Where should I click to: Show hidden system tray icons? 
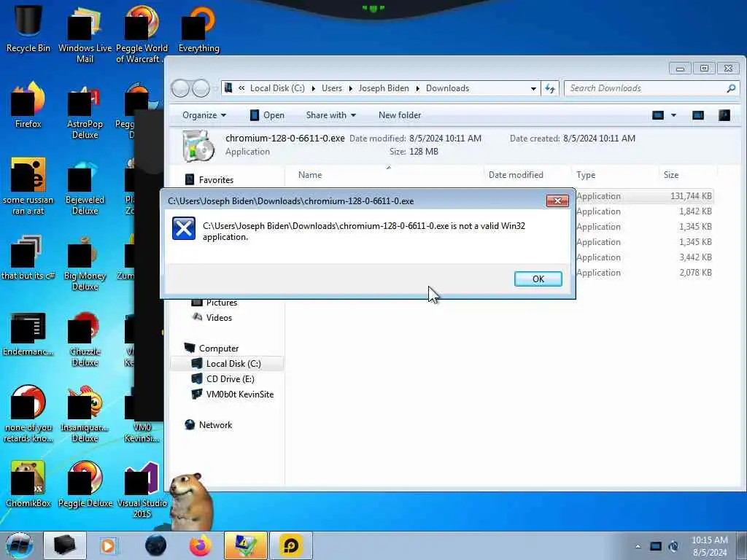pyautogui.click(x=638, y=546)
